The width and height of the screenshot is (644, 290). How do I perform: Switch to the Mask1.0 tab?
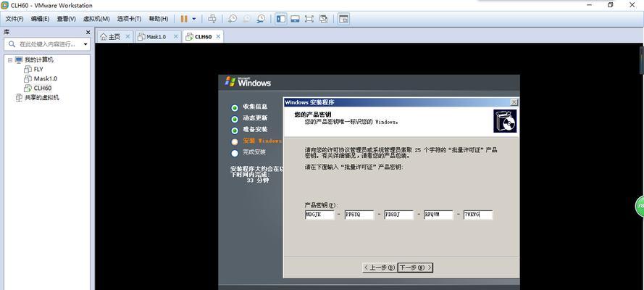click(x=155, y=36)
